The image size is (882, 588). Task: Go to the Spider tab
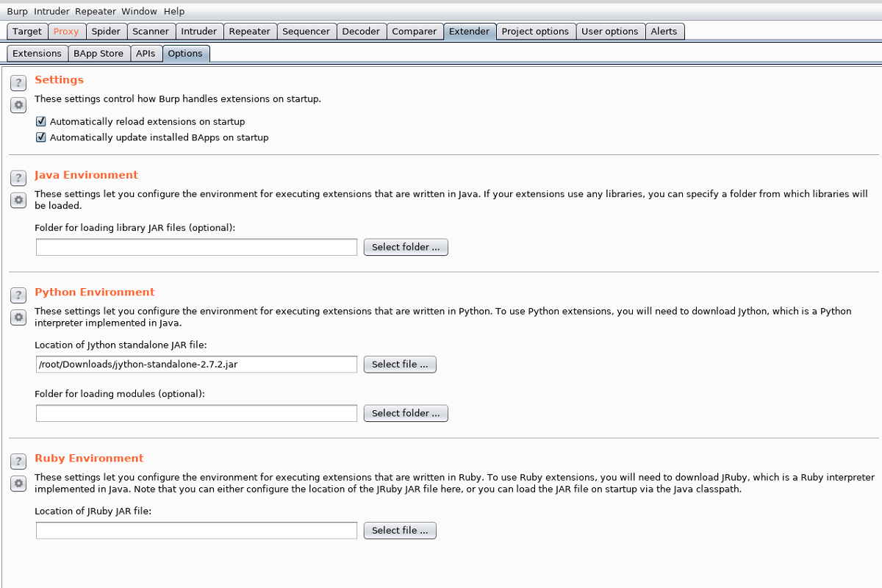(106, 32)
